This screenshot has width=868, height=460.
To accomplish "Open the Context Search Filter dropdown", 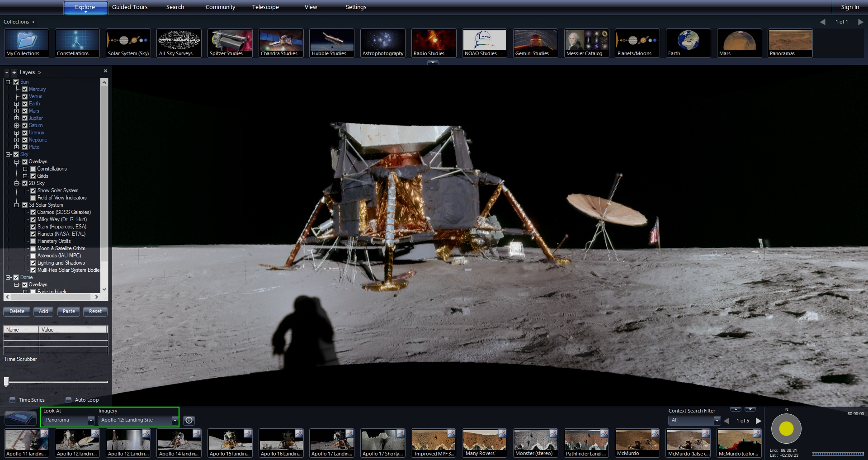I will (x=694, y=420).
